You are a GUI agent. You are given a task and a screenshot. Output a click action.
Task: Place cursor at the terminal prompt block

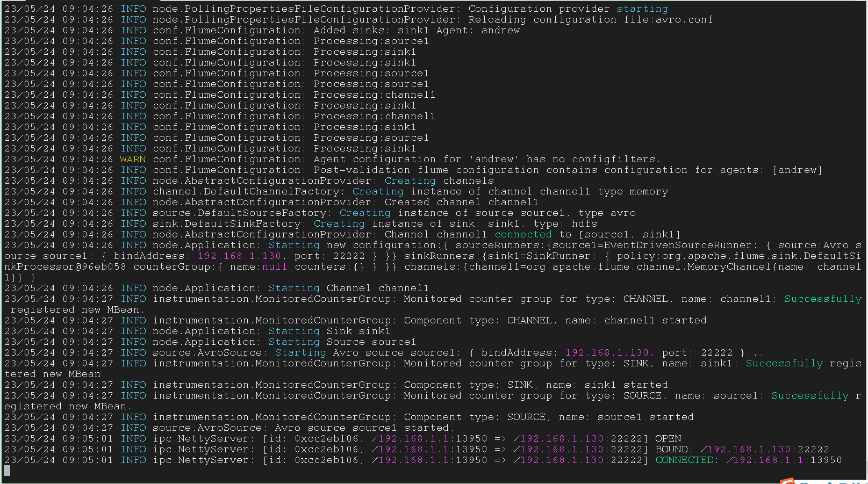(x=7, y=471)
